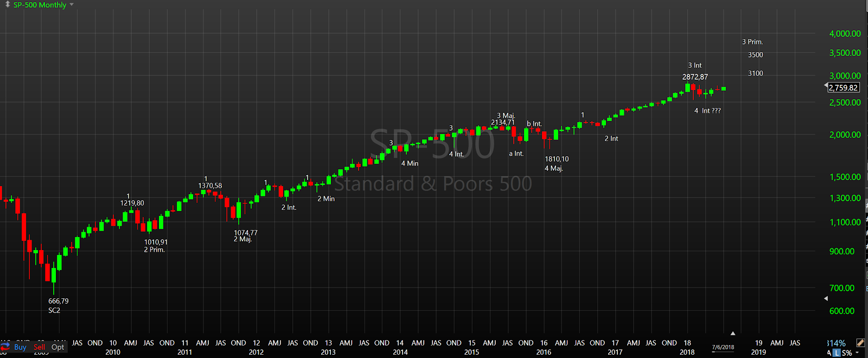Viewport: 868px width, 358px height.
Task: Click the 2019 year label on time axis
Action: pyautogui.click(x=758, y=352)
